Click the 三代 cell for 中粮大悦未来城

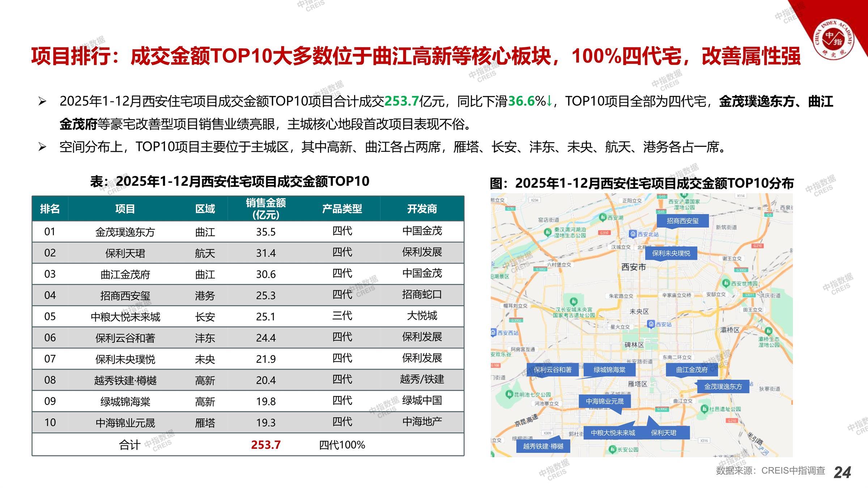pyautogui.click(x=342, y=316)
